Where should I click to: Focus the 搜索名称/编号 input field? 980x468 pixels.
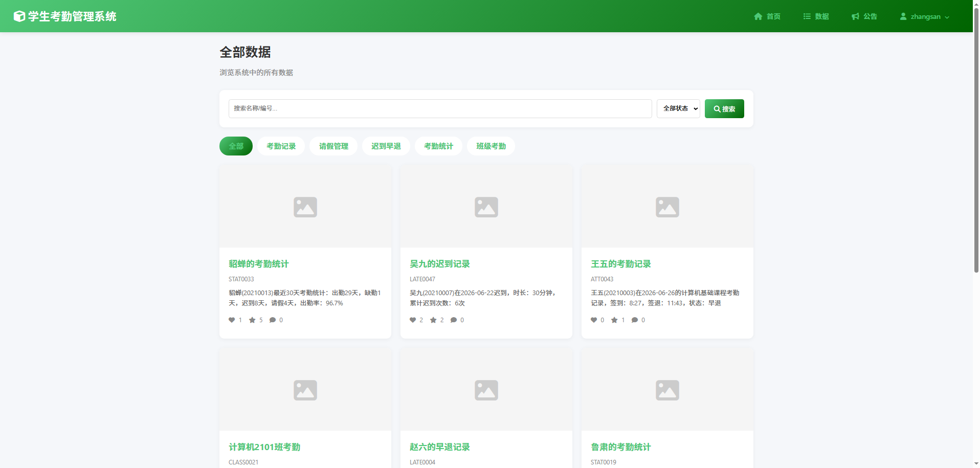coord(440,108)
